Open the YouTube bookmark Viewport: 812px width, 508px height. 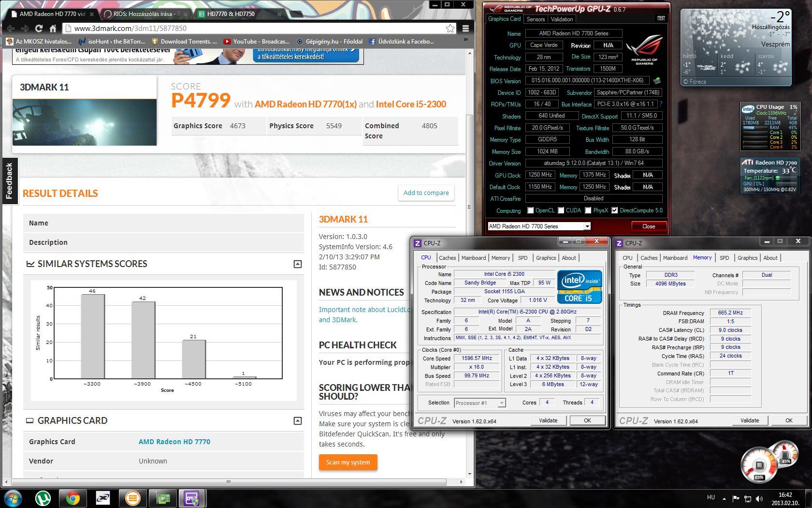point(256,42)
